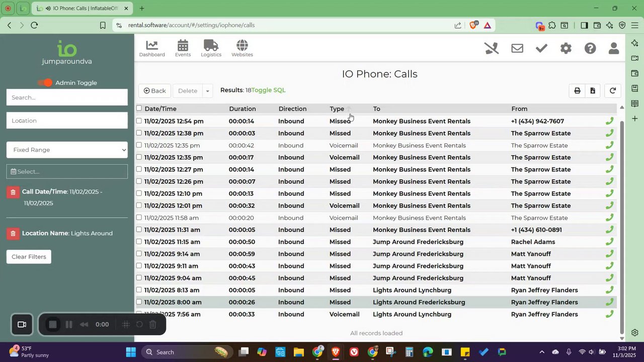Reload the browser page
The height and width of the screenshot is (362, 644).
click(x=34, y=25)
